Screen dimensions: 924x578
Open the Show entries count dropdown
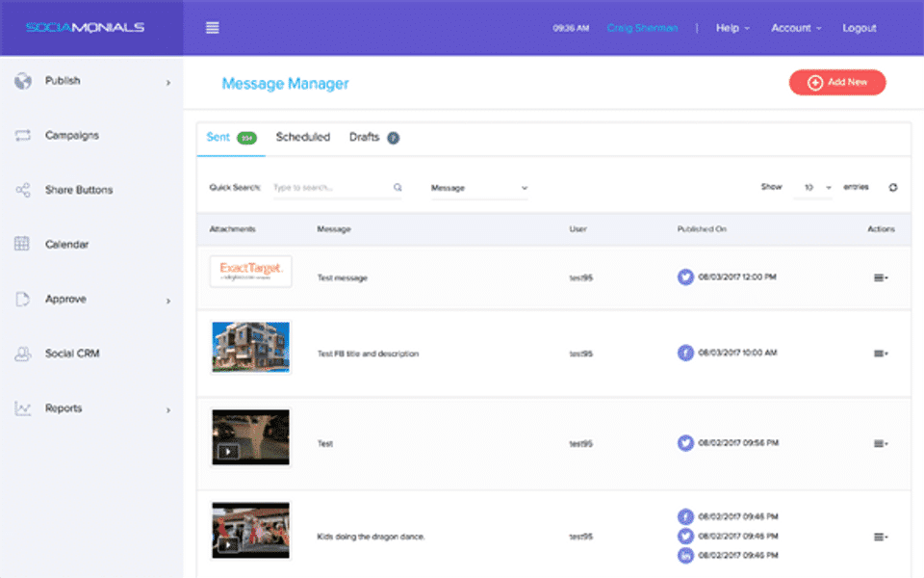[813, 188]
